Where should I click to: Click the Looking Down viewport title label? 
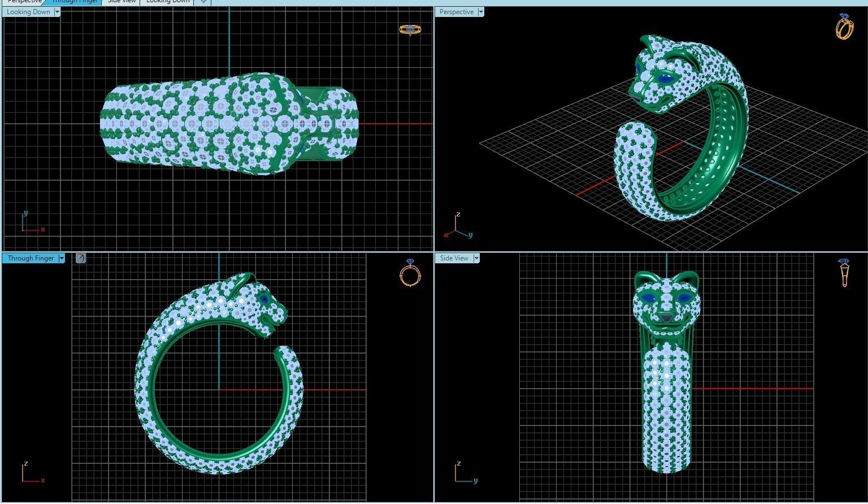[28, 12]
